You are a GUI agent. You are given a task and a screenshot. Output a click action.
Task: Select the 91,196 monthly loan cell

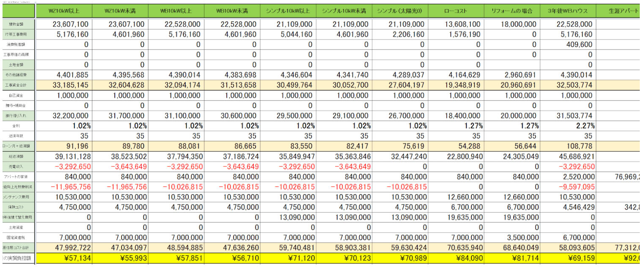63,146
